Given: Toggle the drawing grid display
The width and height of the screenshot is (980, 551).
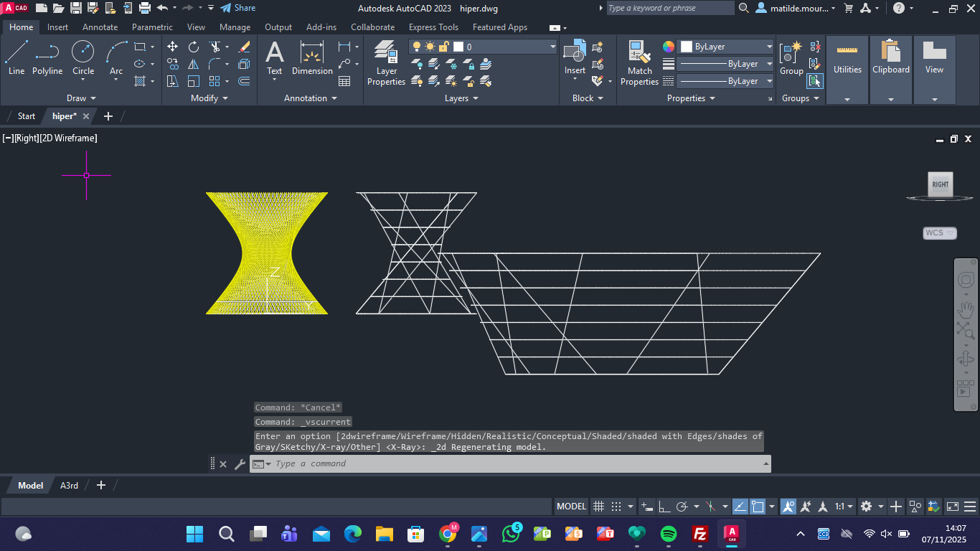Looking at the screenshot, I should pos(599,507).
